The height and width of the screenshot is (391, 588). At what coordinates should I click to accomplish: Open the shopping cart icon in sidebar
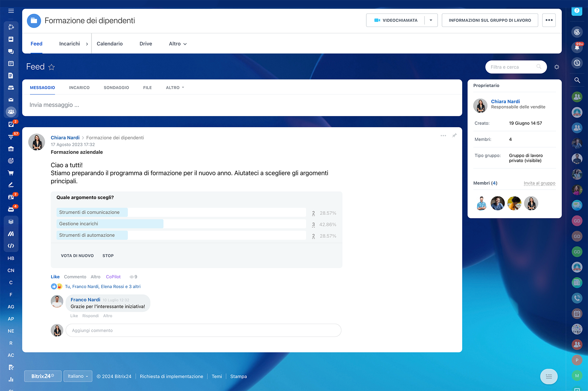pyautogui.click(x=11, y=173)
